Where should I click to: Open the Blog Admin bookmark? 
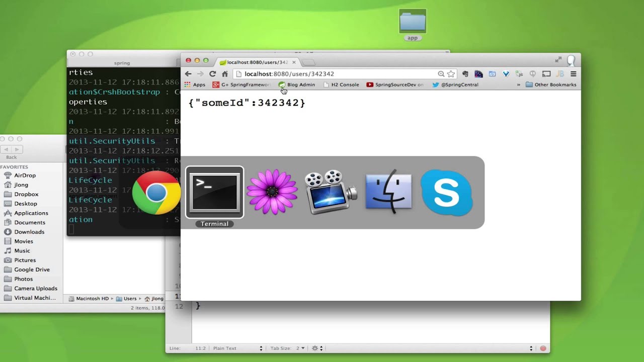tap(297, 84)
